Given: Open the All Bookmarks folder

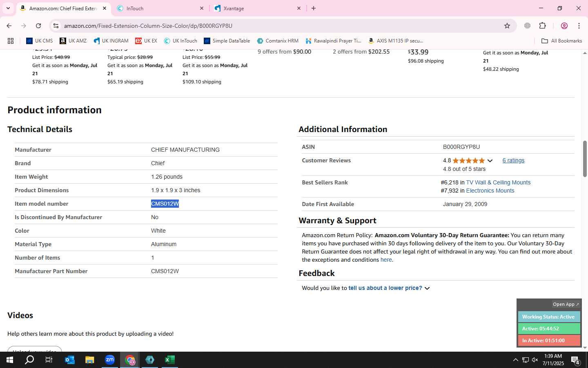Looking at the screenshot, I should click(x=561, y=41).
